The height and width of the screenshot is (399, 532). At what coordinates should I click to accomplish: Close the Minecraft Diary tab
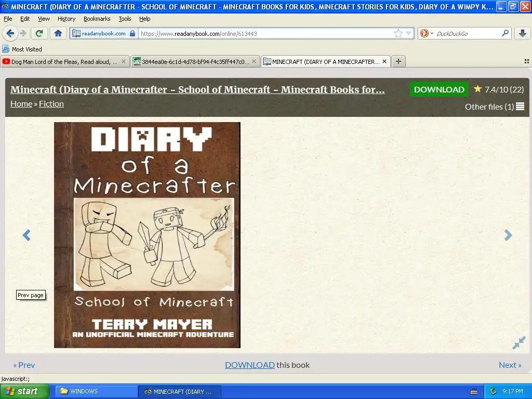(x=384, y=61)
